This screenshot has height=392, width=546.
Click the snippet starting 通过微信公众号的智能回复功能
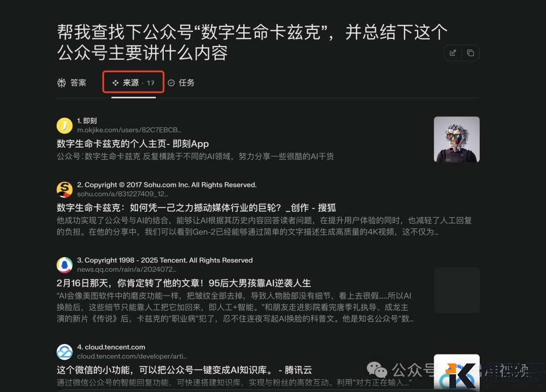tap(235, 382)
